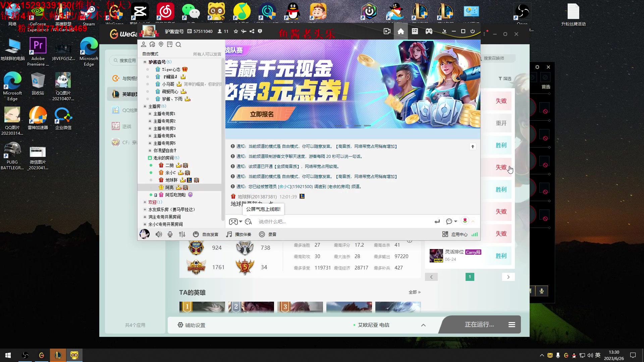Click the video/live stream icon in the channel header

(387, 32)
